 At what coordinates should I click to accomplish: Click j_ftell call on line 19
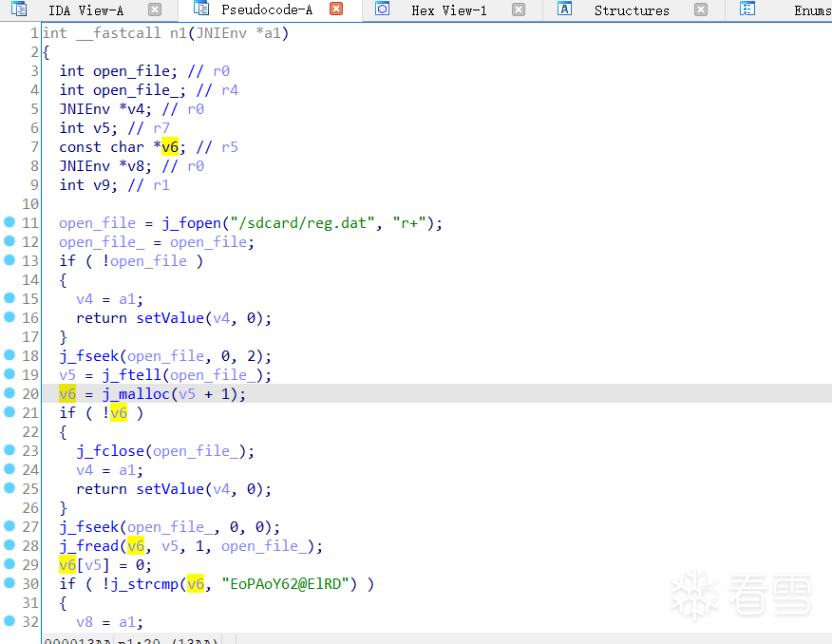tap(132, 375)
